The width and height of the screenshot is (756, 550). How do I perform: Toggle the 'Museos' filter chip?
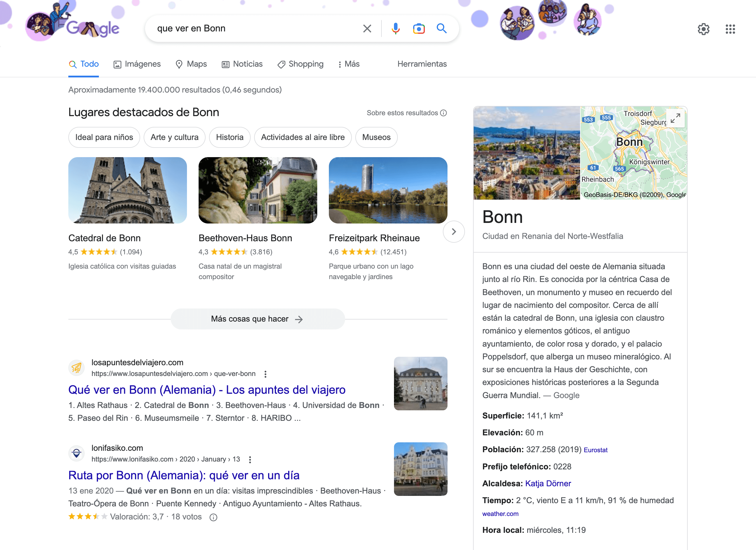point(376,137)
